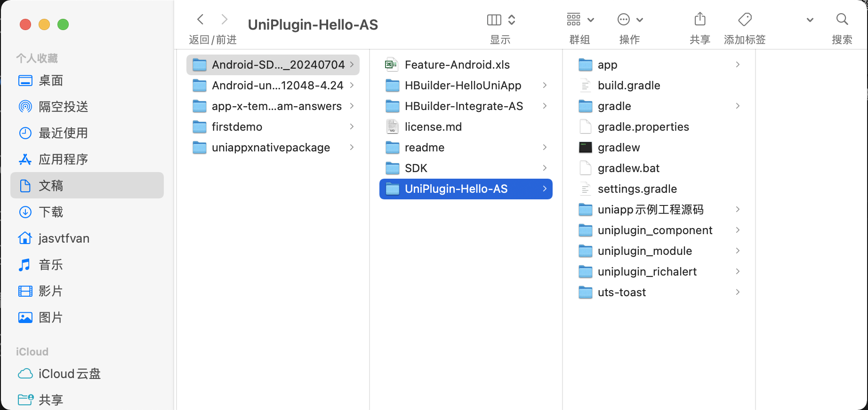Click the Search magnifier icon
868x410 pixels.
(842, 19)
